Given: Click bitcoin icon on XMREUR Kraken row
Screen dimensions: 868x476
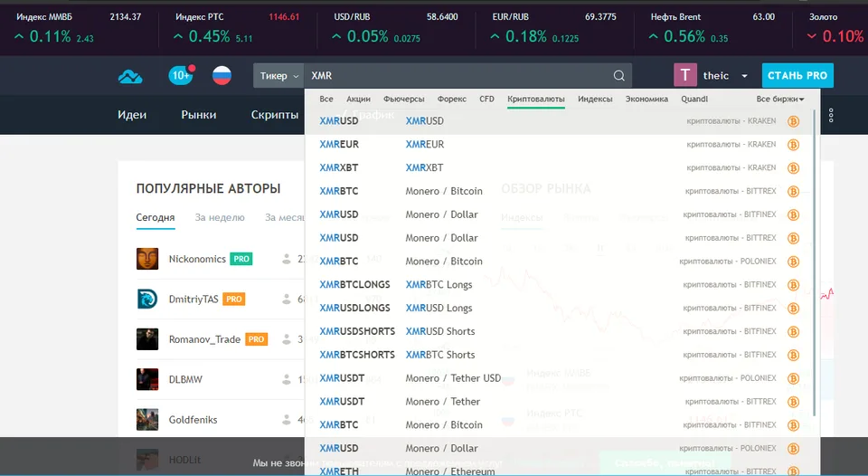Looking at the screenshot, I should (793, 145).
